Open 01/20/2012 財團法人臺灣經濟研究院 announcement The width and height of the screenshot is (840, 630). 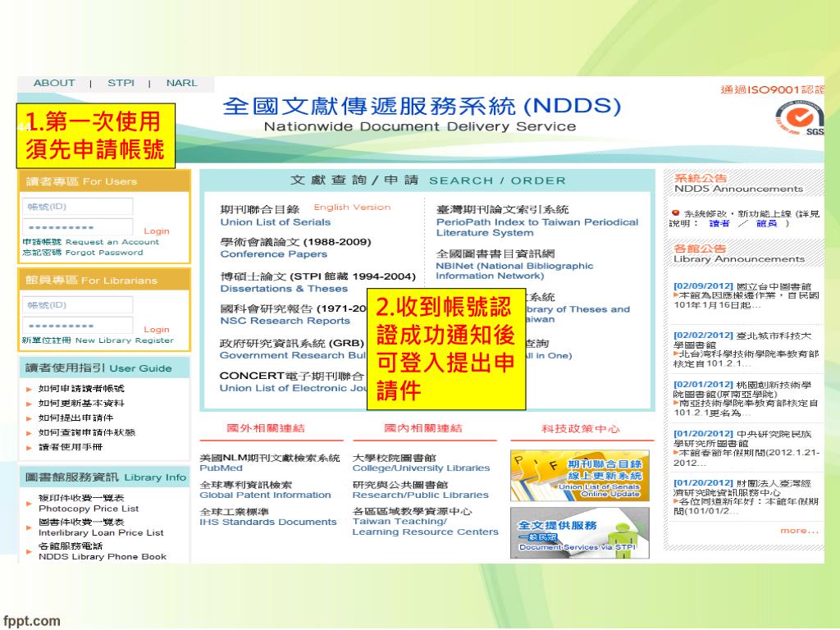click(x=746, y=497)
